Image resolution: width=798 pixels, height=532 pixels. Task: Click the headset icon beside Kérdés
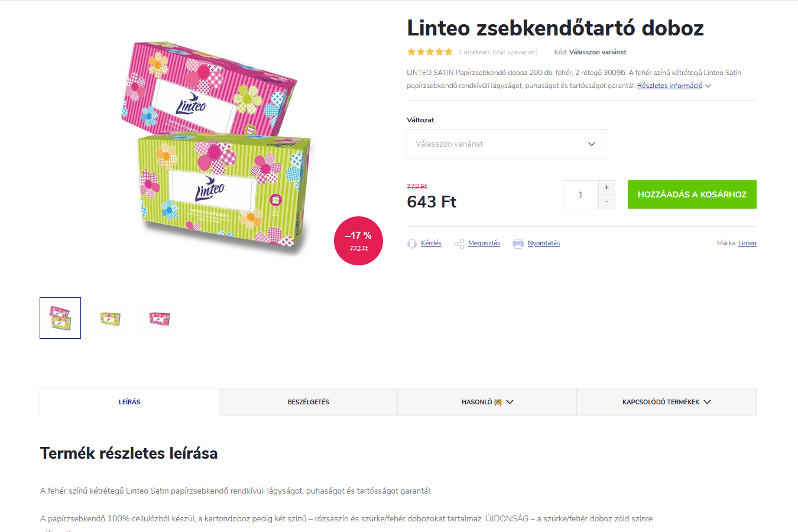click(x=412, y=244)
